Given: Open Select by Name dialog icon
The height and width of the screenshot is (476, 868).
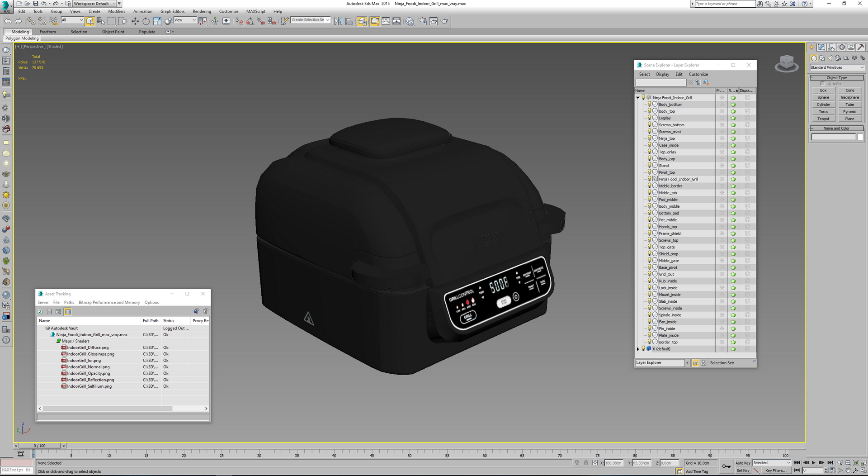Looking at the screenshot, I should 100,21.
